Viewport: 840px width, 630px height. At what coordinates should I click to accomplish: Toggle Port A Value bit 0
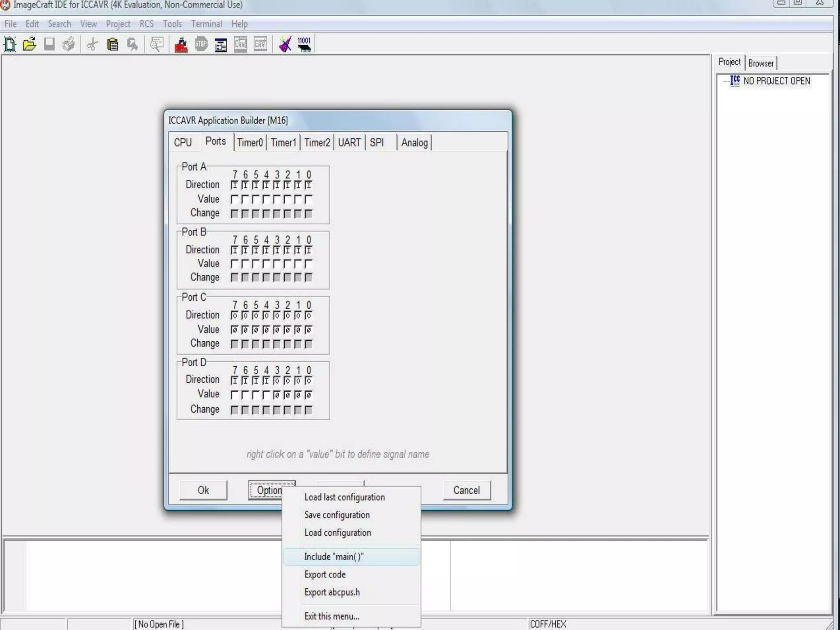coord(308,200)
